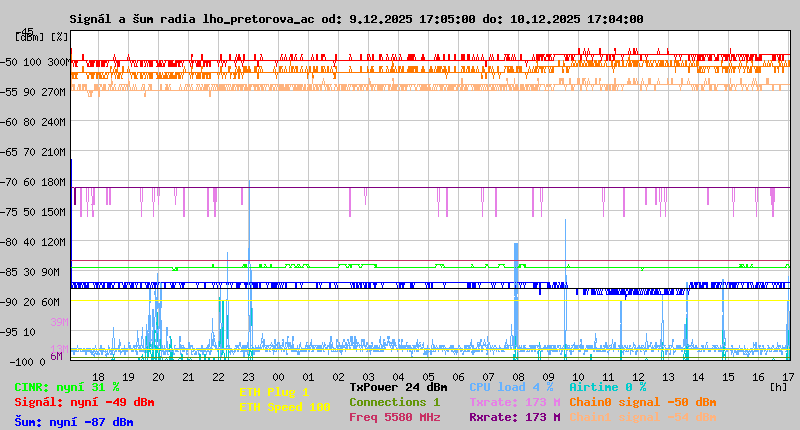
Task: Click the pink '13M' axis marker
Action: (59, 348)
